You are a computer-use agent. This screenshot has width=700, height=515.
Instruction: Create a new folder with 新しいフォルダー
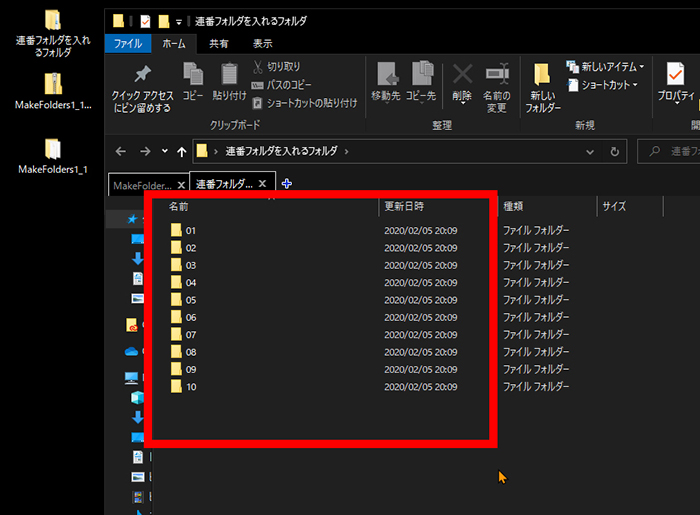point(543,80)
